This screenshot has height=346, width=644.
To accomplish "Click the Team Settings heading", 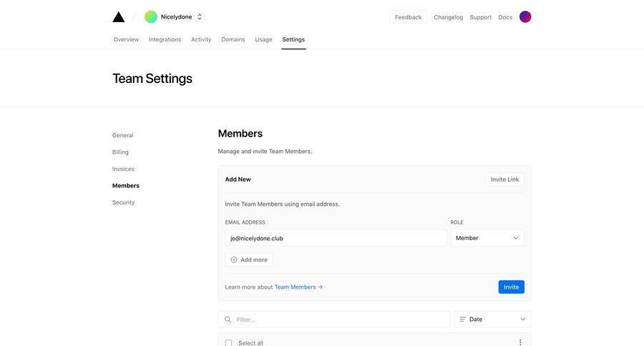I will tap(152, 79).
